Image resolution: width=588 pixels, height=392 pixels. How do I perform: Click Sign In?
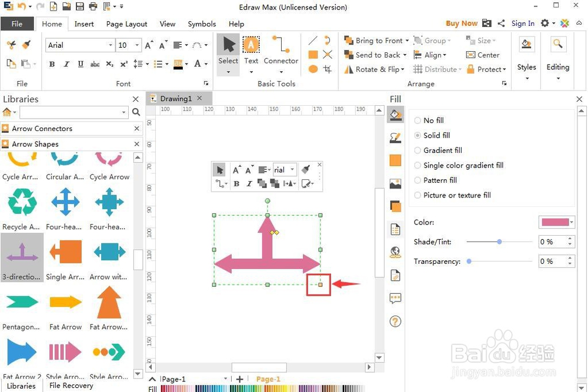523,24
